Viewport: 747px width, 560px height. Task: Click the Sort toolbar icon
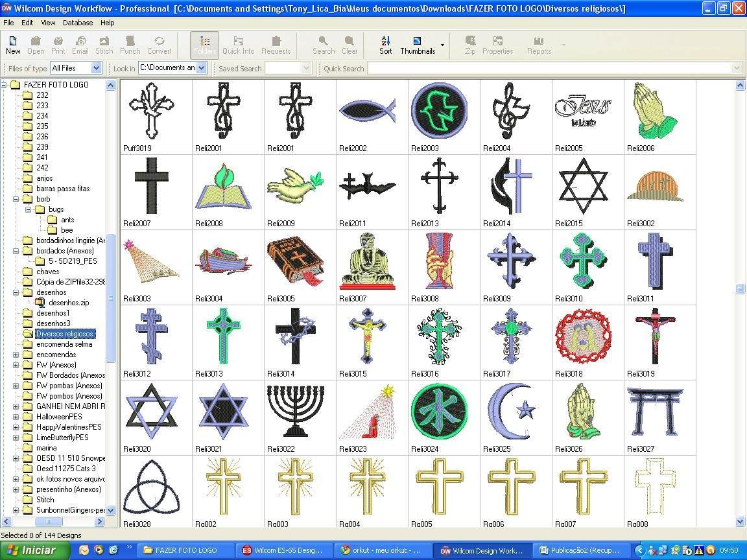386,45
